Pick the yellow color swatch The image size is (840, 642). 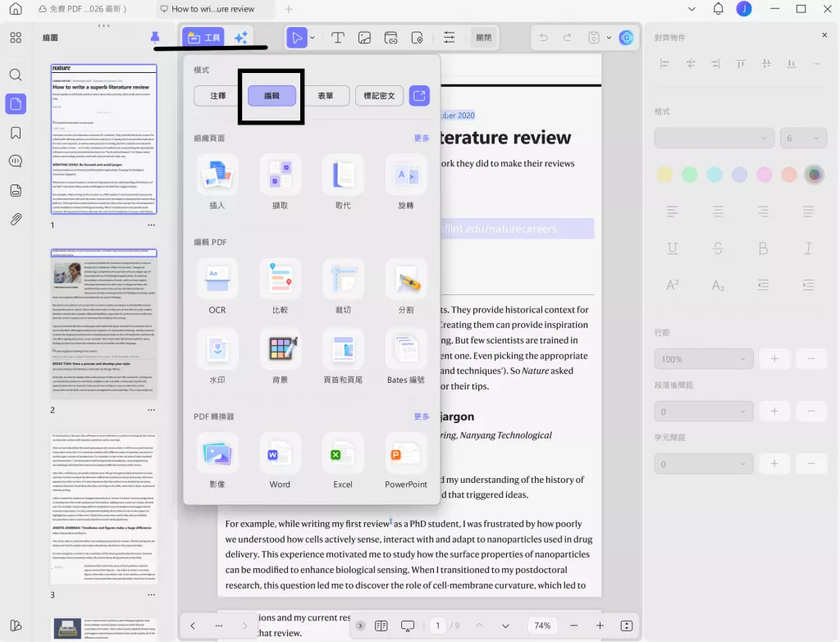coord(664,175)
